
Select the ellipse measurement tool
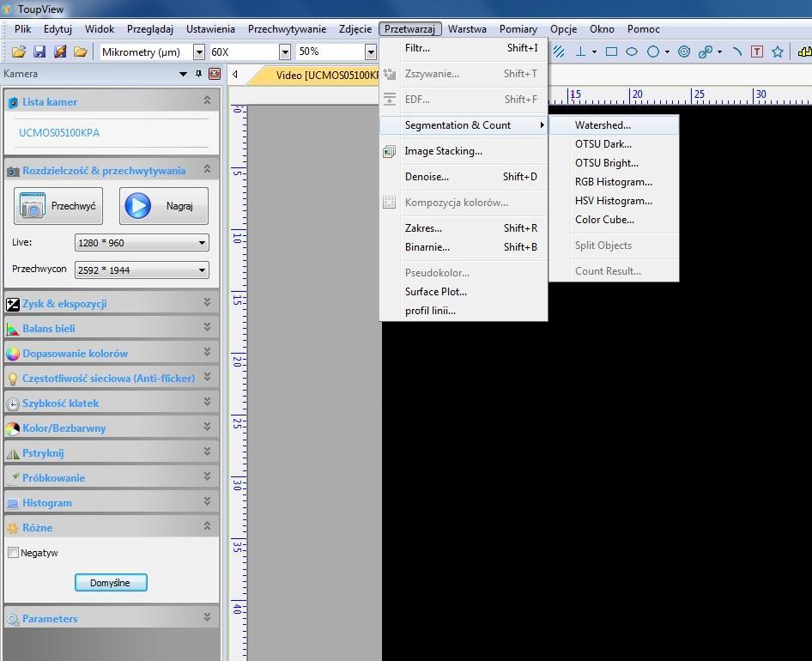tap(632, 52)
